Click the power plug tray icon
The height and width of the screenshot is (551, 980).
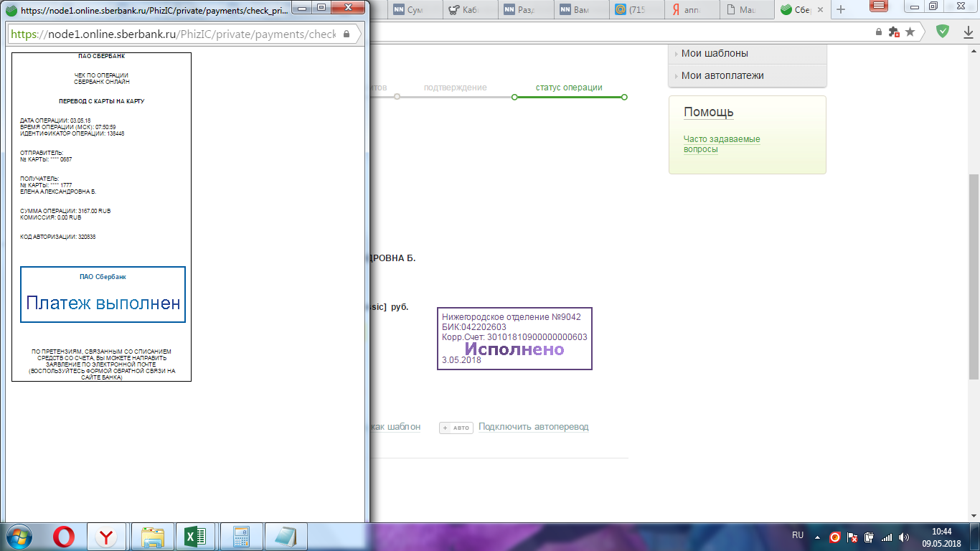(870, 537)
